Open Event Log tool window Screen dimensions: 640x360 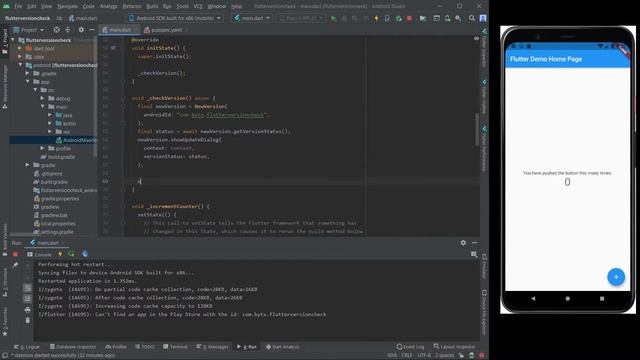[x=411, y=347]
